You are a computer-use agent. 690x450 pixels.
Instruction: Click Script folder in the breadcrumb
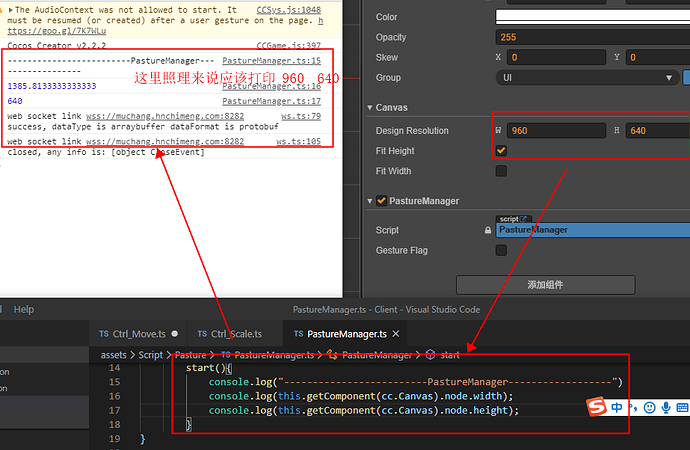click(x=150, y=355)
